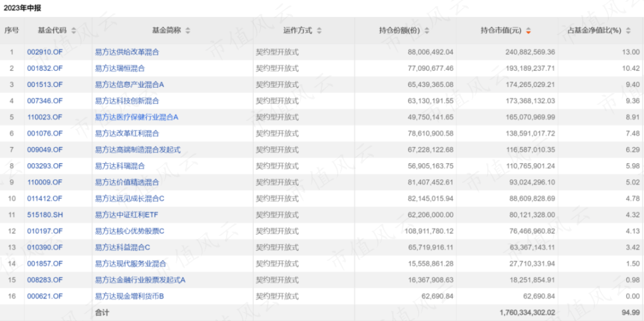Select total market value 1,760,334,302.02

(x=527, y=313)
